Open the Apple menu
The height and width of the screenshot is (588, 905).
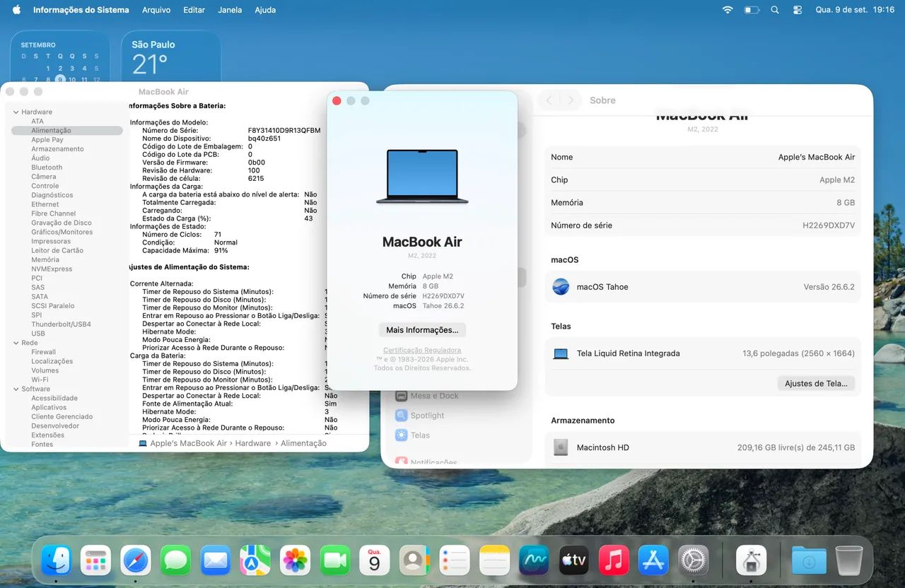(x=16, y=10)
